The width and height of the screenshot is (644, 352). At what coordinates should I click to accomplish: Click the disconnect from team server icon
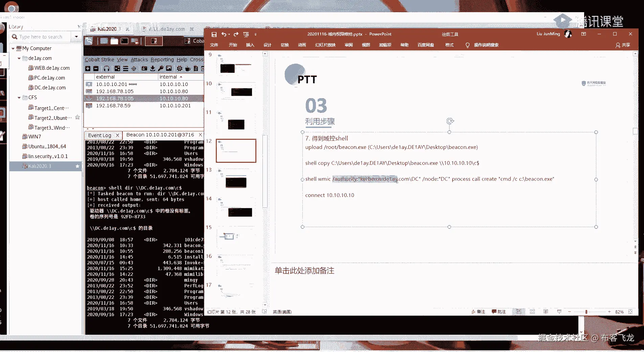pos(96,68)
